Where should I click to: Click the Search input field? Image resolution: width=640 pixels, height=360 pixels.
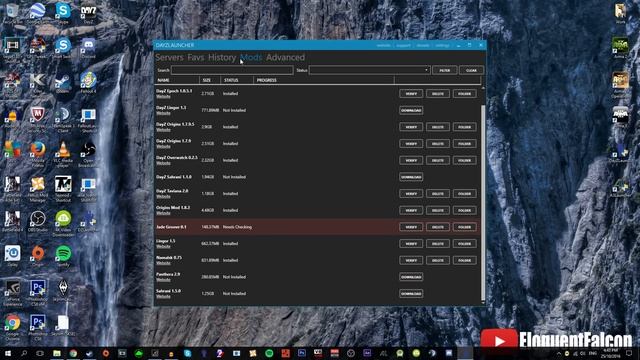tap(232, 70)
